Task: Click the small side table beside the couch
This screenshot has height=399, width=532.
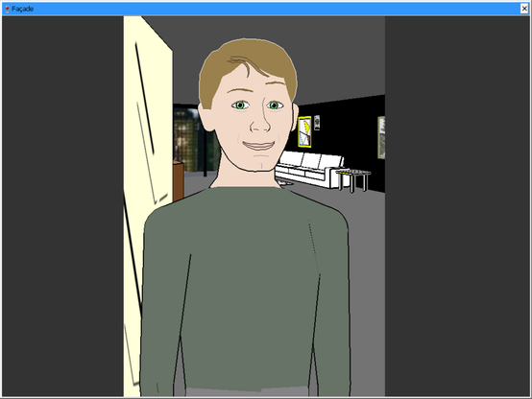Action: pyautogui.click(x=353, y=180)
